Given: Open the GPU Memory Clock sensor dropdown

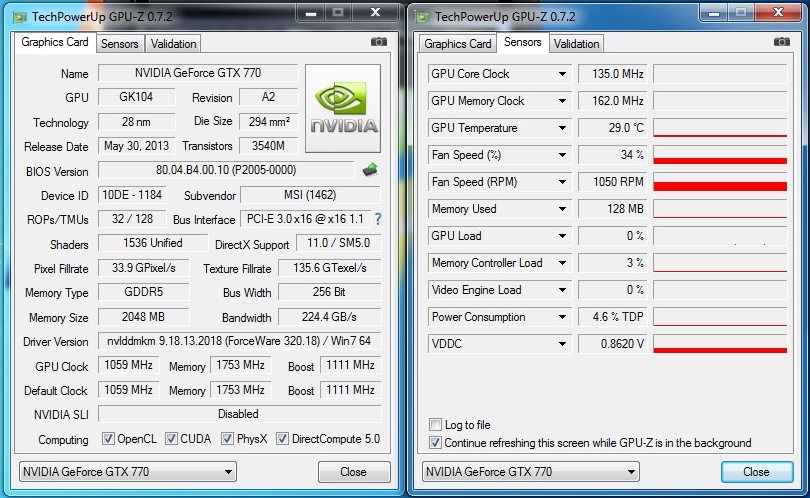Looking at the screenshot, I should pyautogui.click(x=562, y=101).
